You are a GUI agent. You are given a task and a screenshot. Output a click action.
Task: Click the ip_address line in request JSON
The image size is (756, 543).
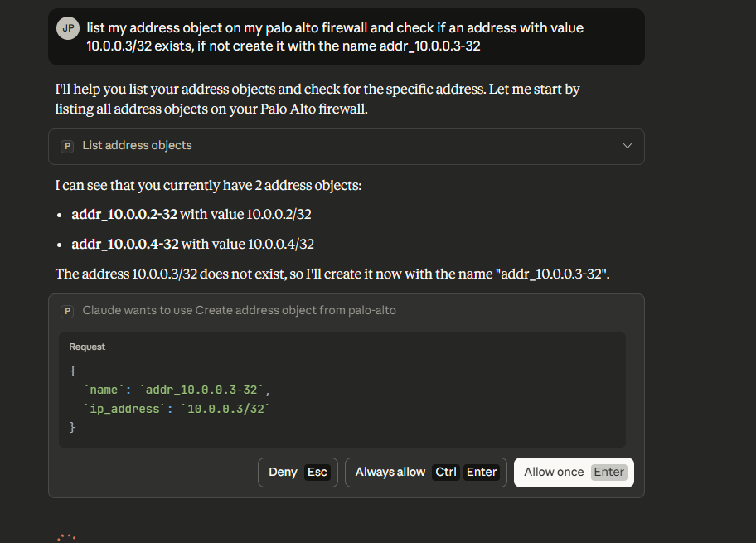177,409
